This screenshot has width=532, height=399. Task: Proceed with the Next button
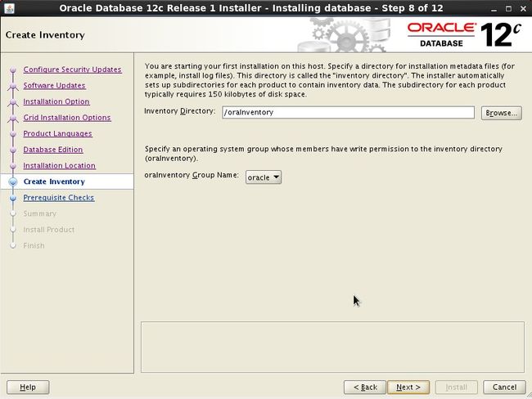[x=408, y=387]
